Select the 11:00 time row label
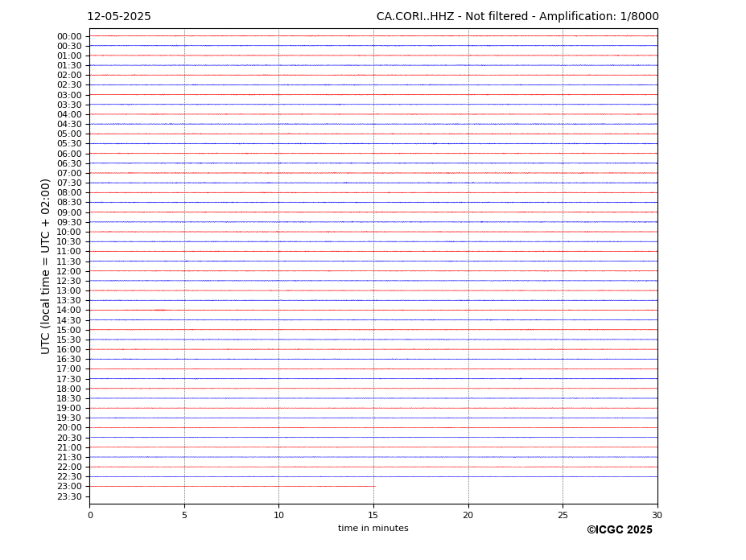 click(x=69, y=252)
